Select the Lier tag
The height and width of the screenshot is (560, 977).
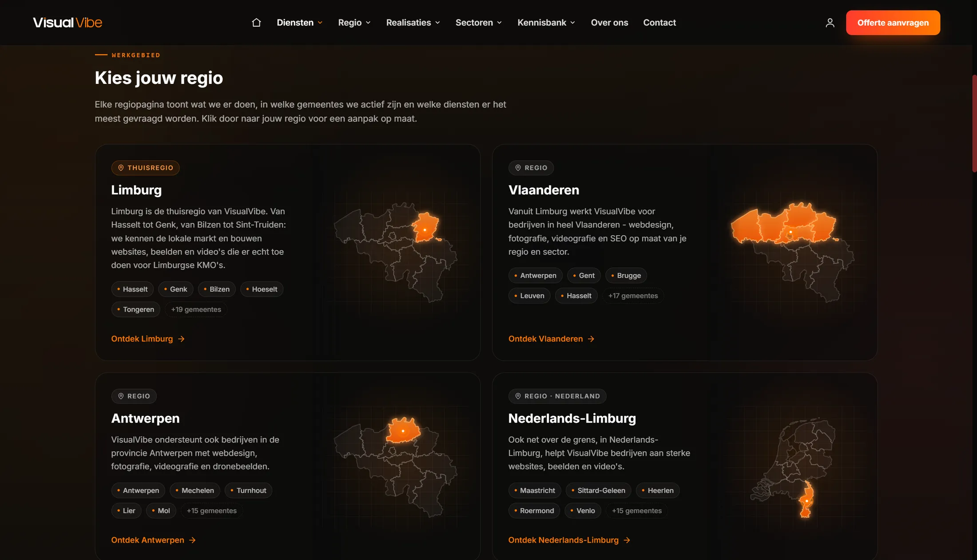[126, 511]
